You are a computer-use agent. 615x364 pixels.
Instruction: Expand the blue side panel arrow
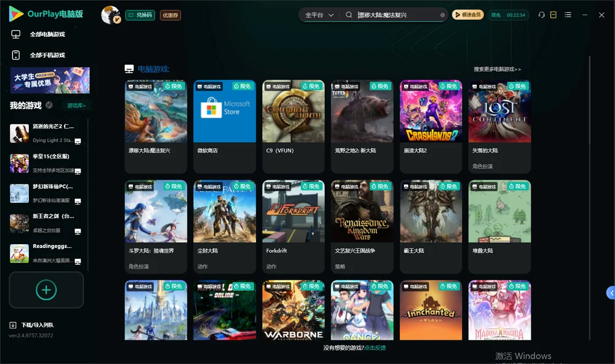click(x=611, y=293)
